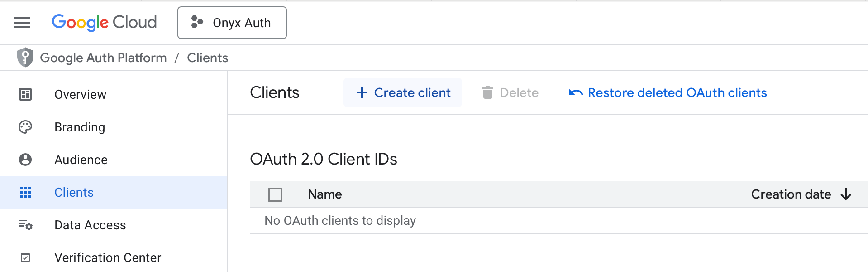Click the Clients breadcrumb
The image size is (868, 272).
point(208,58)
